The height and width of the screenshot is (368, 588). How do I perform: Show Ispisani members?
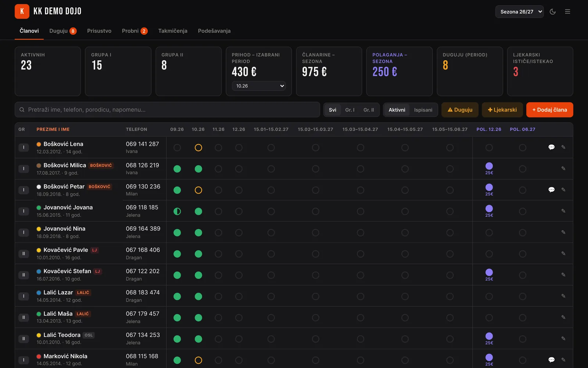(x=423, y=110)
